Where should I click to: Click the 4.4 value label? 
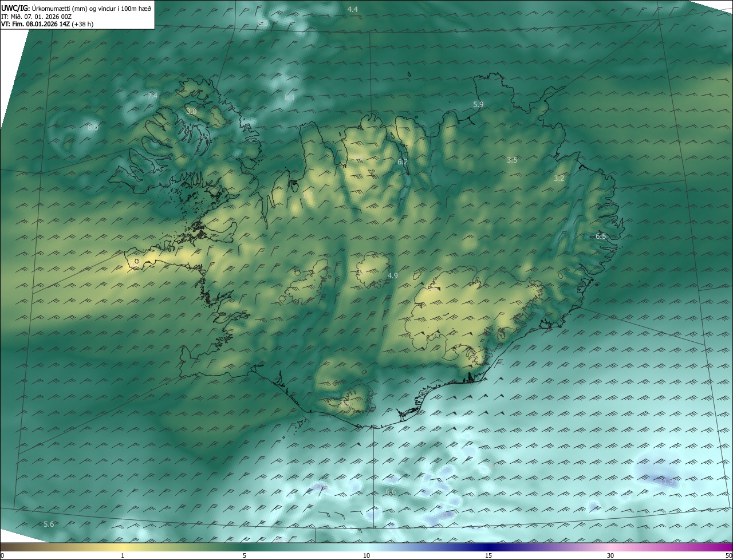pos(353,9)
